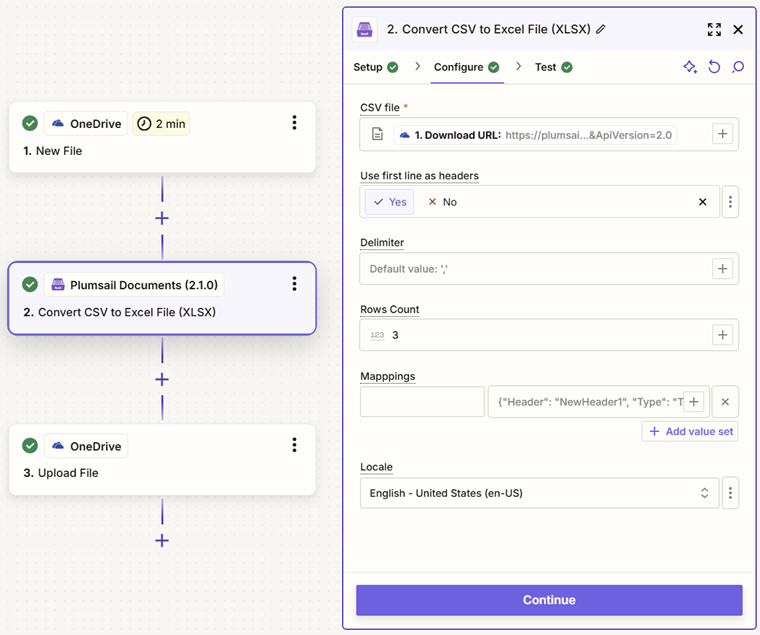Click the Plumsail Documents (2.1.0) app chip

[134, 285]
